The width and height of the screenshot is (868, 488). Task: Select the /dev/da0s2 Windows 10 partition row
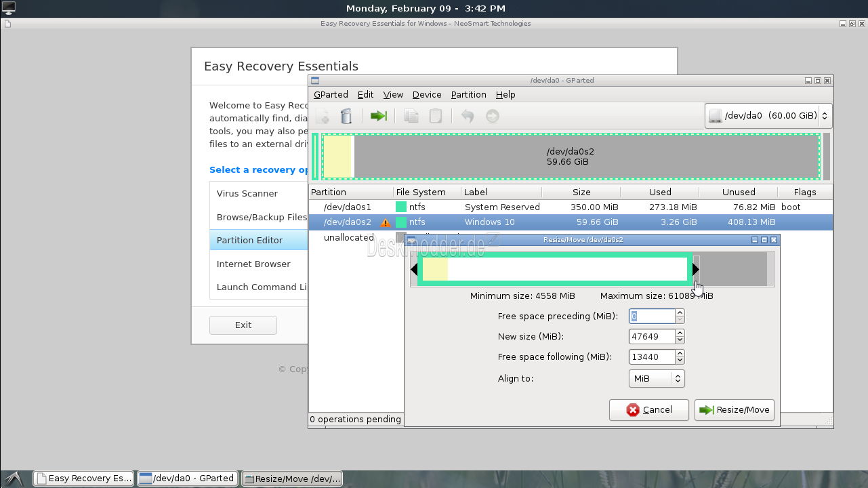point(571,222)
